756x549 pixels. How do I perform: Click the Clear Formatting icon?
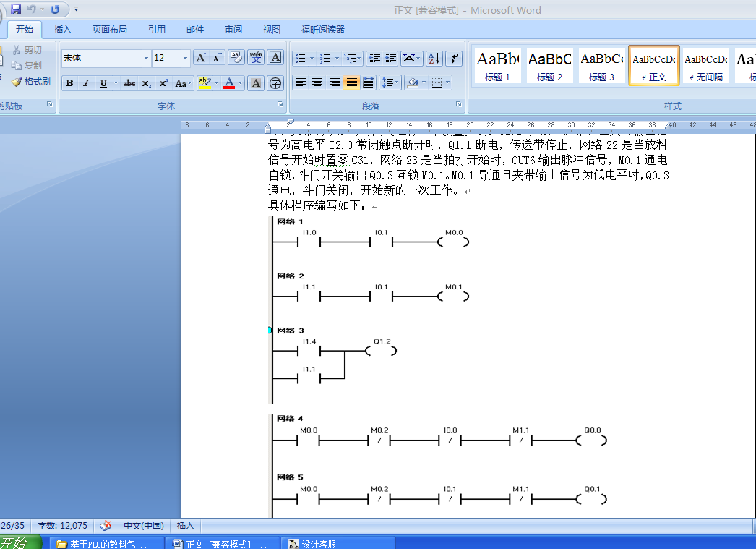236,58
